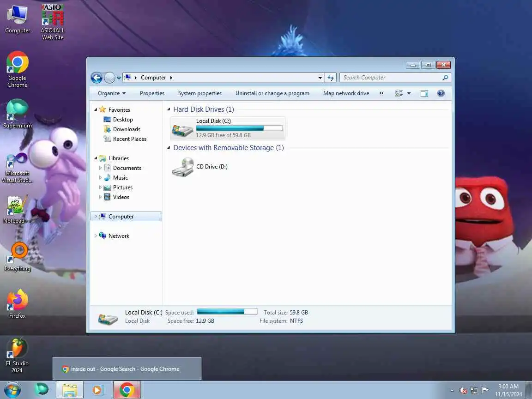Click the Back navigation arrow in Explorer
This screenshot has height=399, width=532.
pyautogui.click(x=97, y=78)
